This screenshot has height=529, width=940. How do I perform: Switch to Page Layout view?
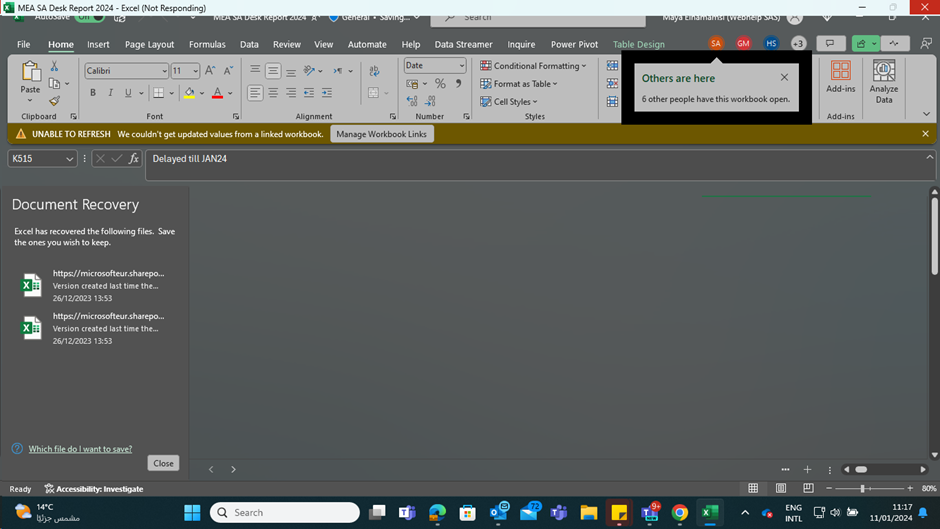pos(781,488)
